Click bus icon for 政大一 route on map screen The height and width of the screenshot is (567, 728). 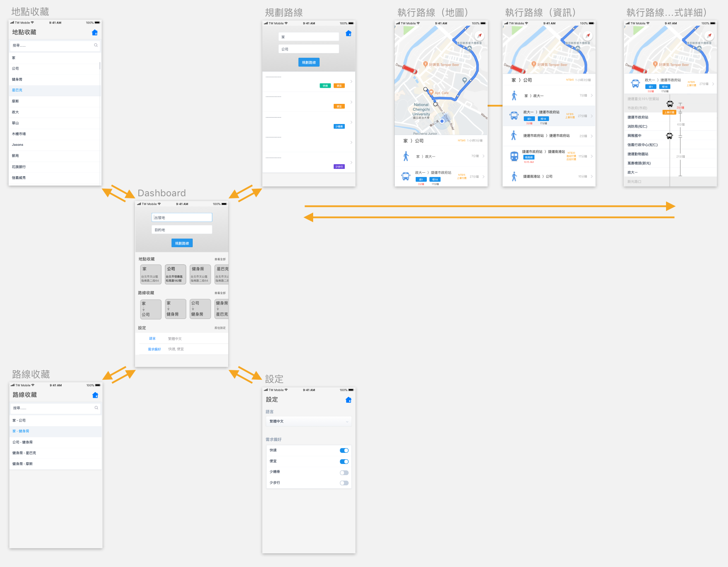tap(405, 176)
